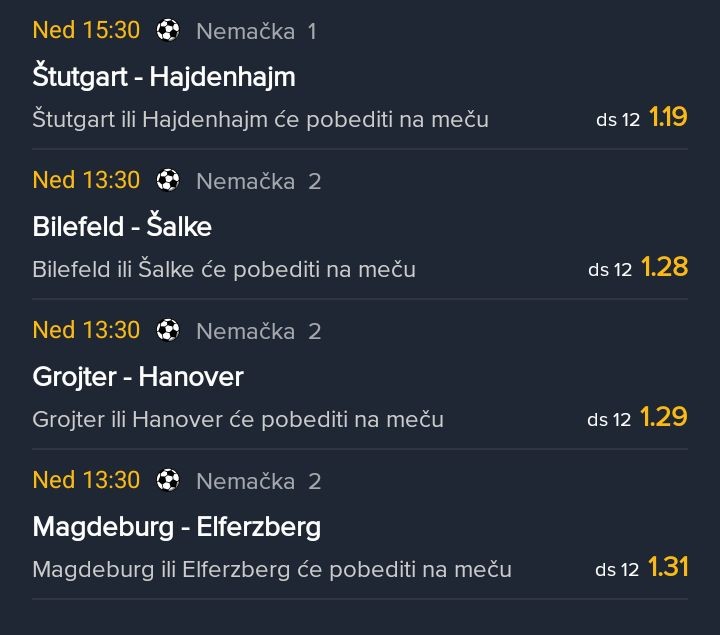Open the Bilefeld - Šalke match
Image resolution: width=720 pixels, height=635 pixels.
pyautogui.click(x=122, y=226)
